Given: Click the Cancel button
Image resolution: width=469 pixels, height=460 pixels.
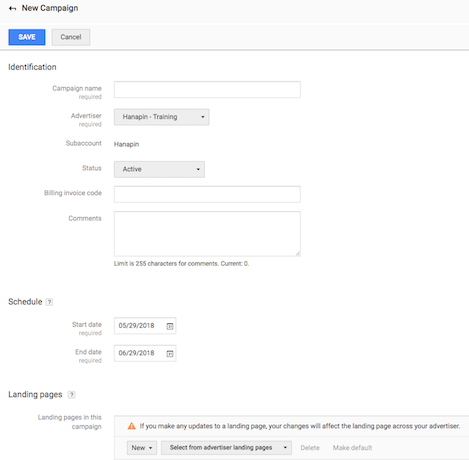Looking at the screenshot, I should (x=71, y=37).
